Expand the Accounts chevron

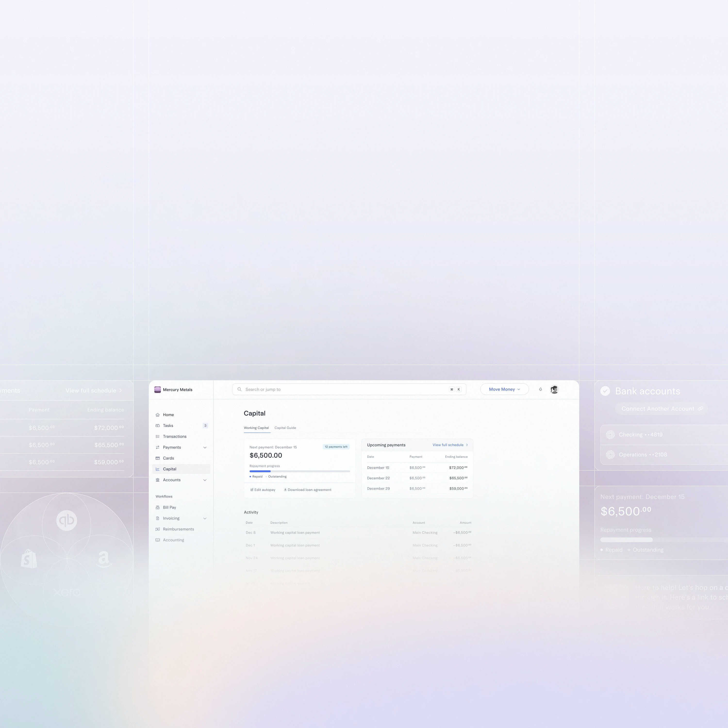tap(205, 480)
